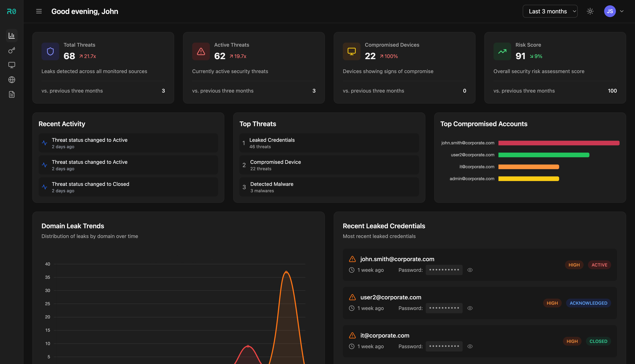Click the CLOSED status badge
The image size is (635, 364).
click(x=598, y=341)
